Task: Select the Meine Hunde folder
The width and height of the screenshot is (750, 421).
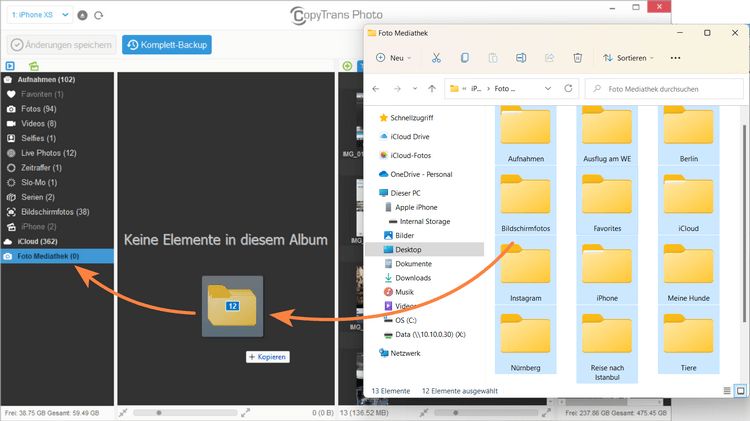Action: pyautogui.click(x=688, y=270)
